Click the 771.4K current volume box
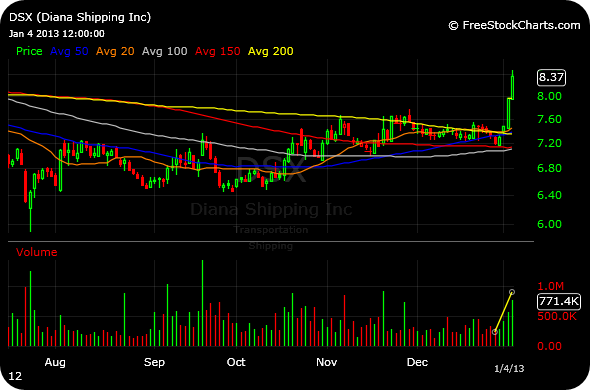The width and height of the screenshot is (590, 390). (559, 302)
